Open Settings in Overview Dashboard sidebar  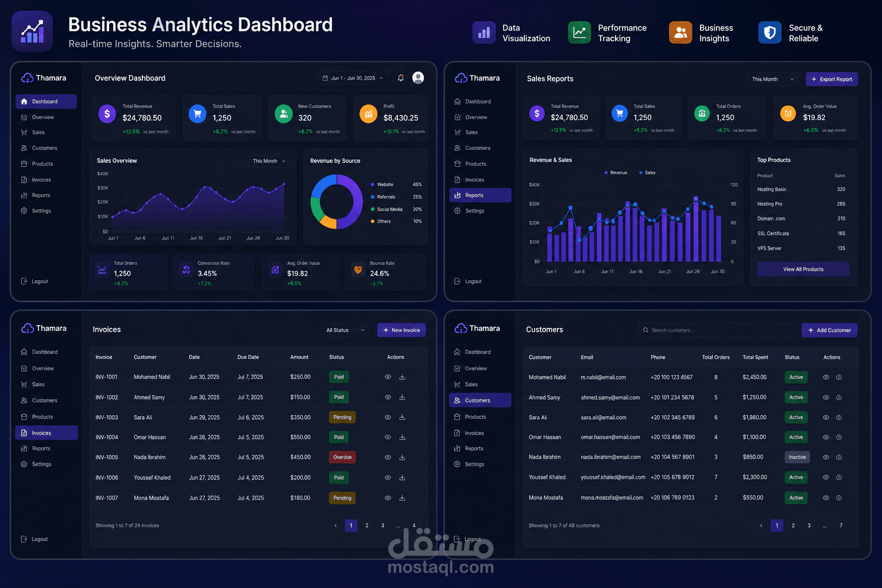(36, 211)
